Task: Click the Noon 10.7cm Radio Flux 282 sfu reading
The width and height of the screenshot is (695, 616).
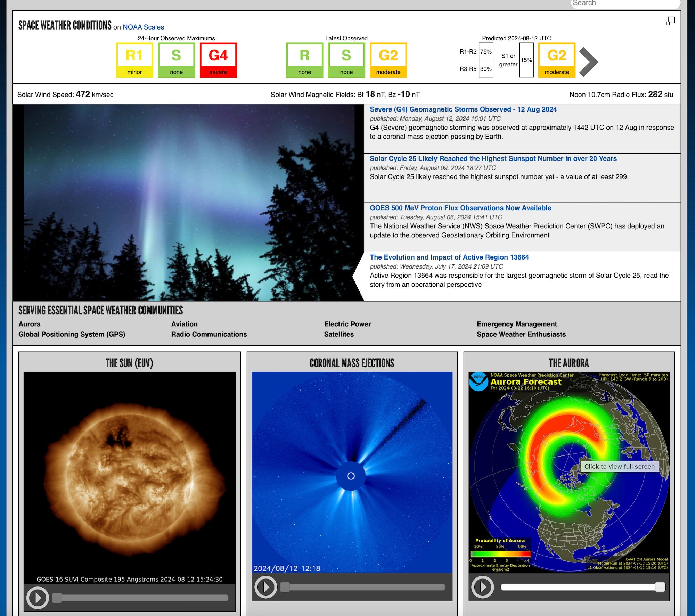Action: (621, 94)
